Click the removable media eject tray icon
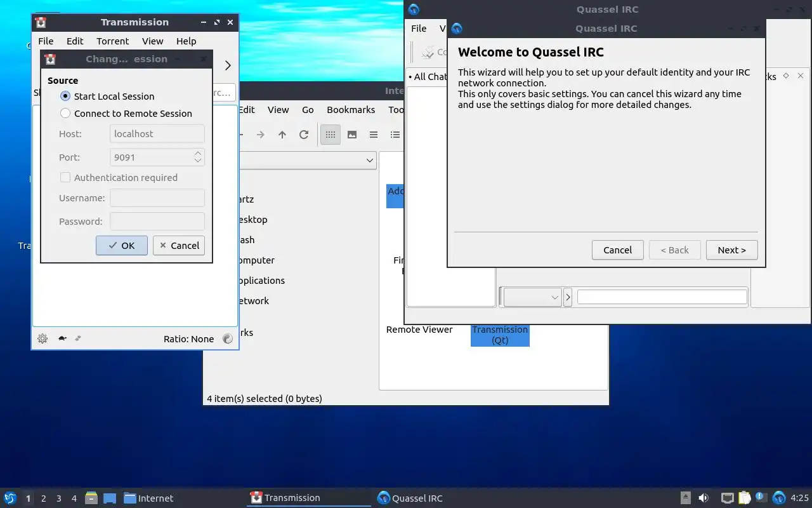This screenshot has height=508, width=812. point(686,498)
